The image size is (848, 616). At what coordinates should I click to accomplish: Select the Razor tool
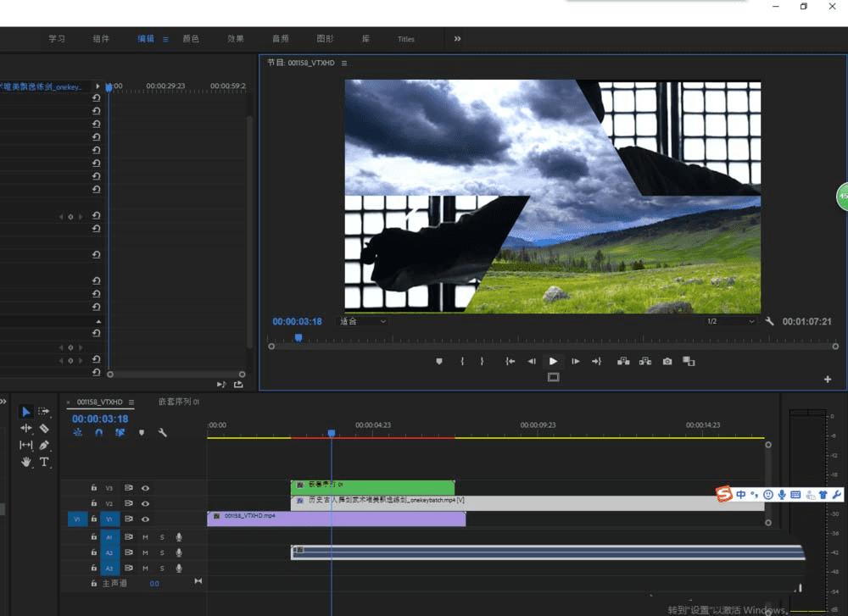pyautogui.click(x=44, y=429)
